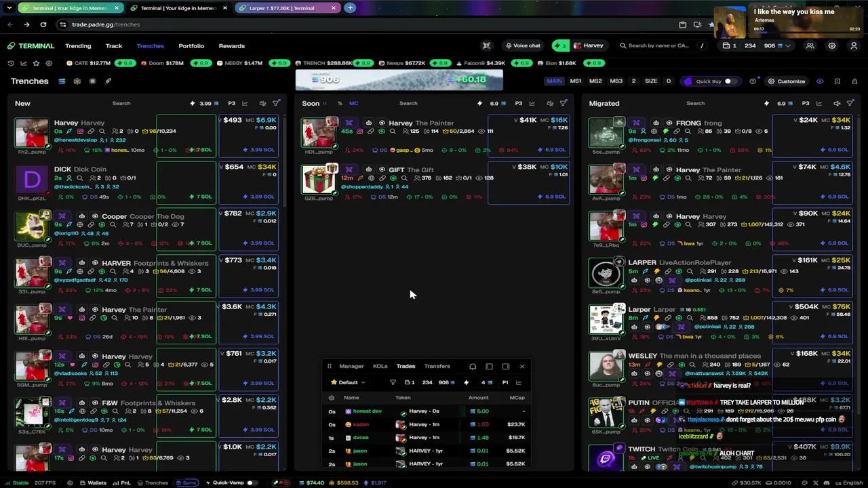This screenshot has height=488, width=868.
Task: Toggle percent display in the Soon column
Action: pyautogui.click(x=340, y=104)
